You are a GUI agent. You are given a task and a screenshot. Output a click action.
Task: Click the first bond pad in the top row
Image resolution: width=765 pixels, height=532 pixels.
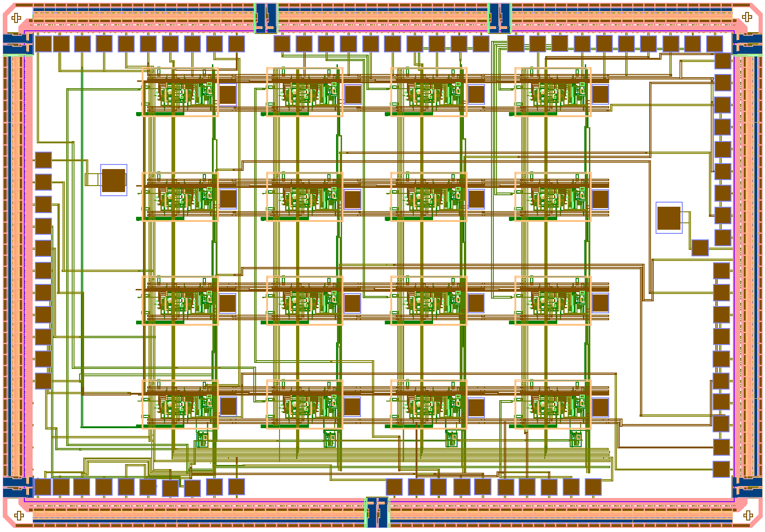pyautogui.click(x=44, y=44)
